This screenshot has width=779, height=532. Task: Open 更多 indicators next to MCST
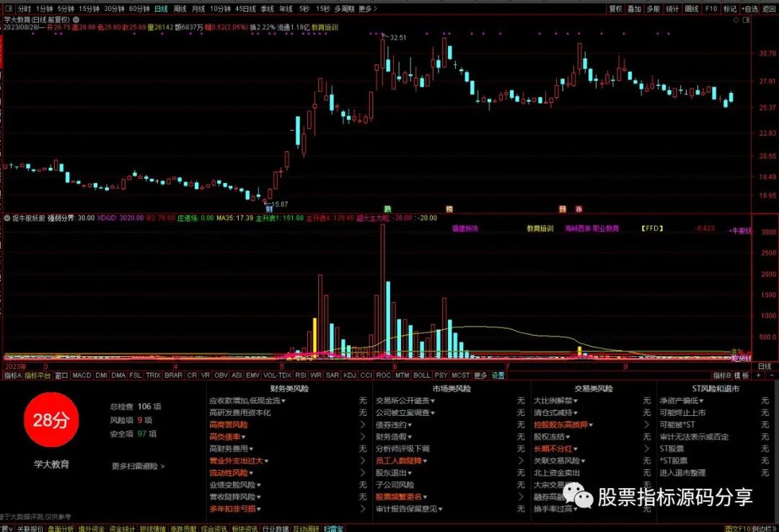pos(480,376)
